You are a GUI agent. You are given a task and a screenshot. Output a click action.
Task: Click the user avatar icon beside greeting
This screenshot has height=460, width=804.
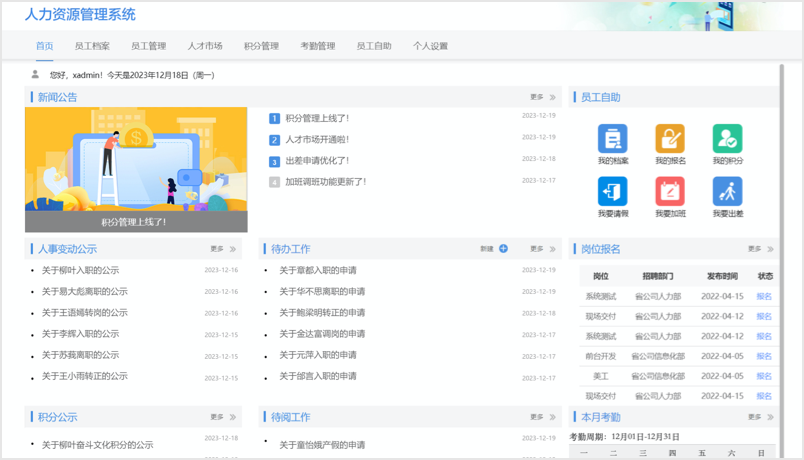36,75
